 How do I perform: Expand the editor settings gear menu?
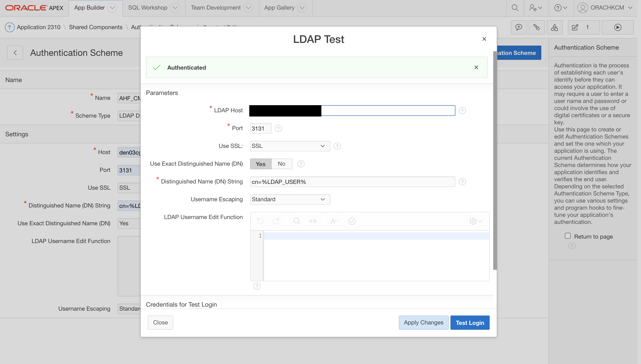[x=475, y=221]
